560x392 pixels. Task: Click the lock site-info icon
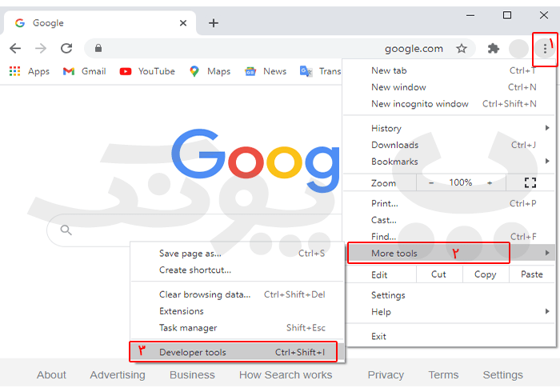click(x=98, y=48)
